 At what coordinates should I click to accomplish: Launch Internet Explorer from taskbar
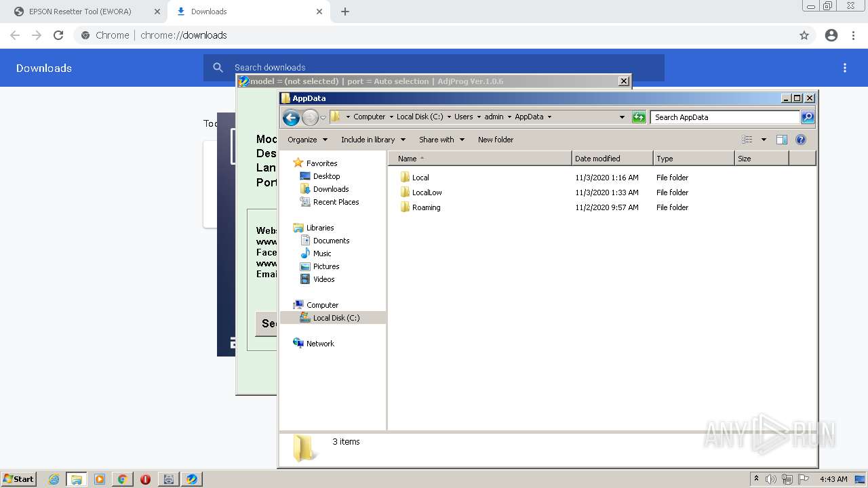tap(54, 479)
